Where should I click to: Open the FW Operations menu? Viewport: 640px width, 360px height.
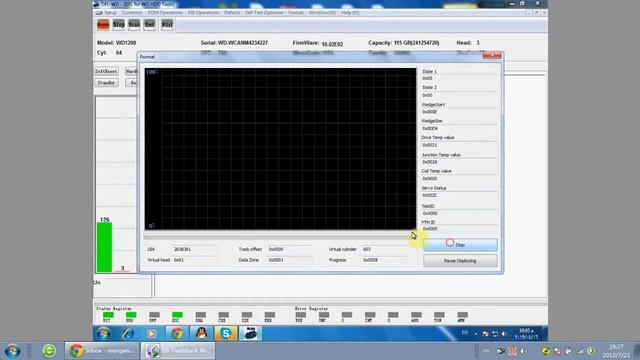point(204,13)
